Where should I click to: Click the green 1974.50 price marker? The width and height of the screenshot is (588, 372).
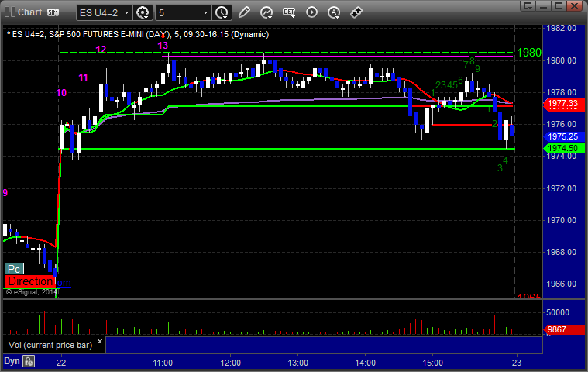(564, 148)
